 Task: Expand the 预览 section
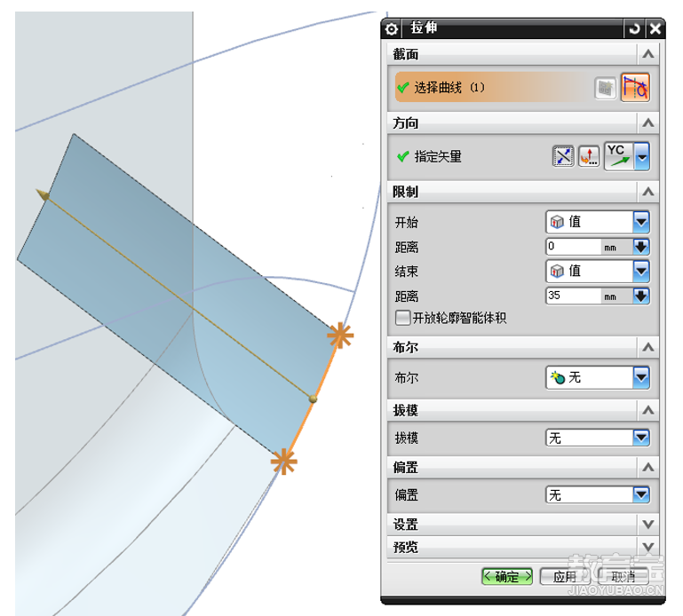click(x=648, y=547)
